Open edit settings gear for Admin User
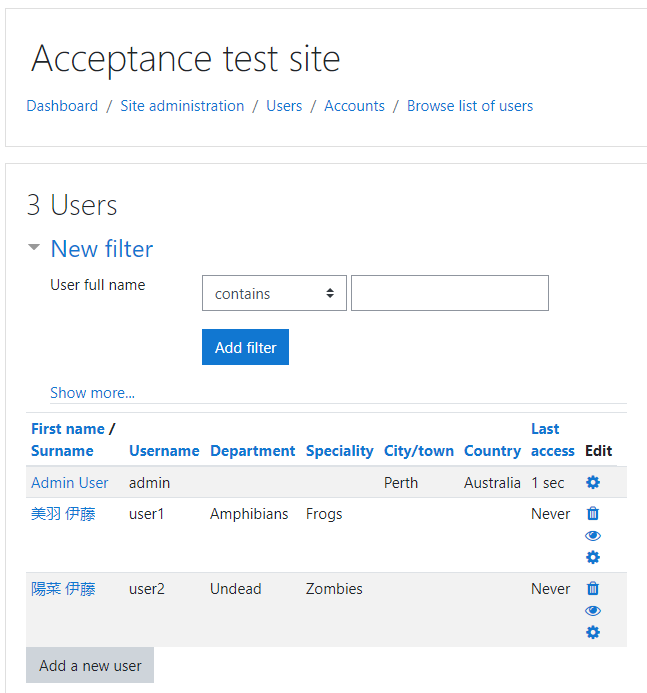The width and height of the screenshot is (647, 693). coord(593,482)
